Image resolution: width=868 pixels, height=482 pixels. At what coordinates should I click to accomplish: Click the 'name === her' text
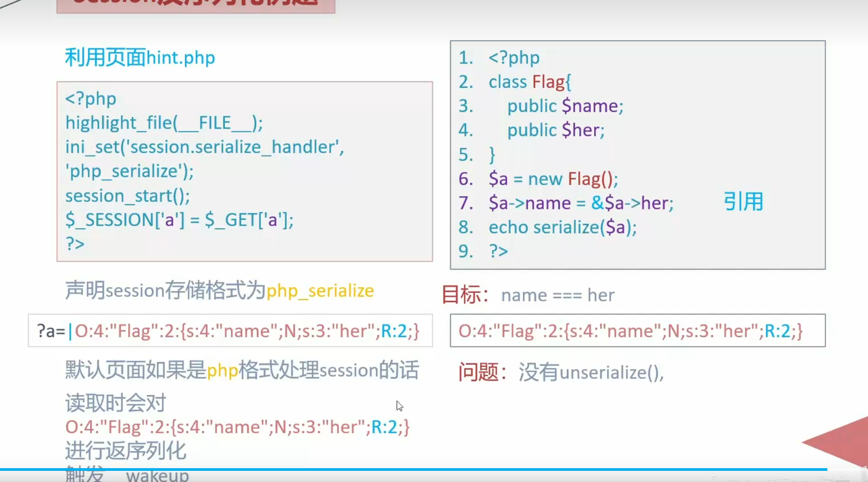(x=558, y=295)
